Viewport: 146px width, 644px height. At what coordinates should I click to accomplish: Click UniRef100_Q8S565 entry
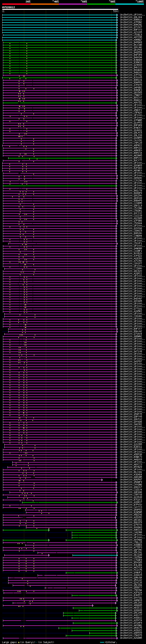(x=131, y=93)
